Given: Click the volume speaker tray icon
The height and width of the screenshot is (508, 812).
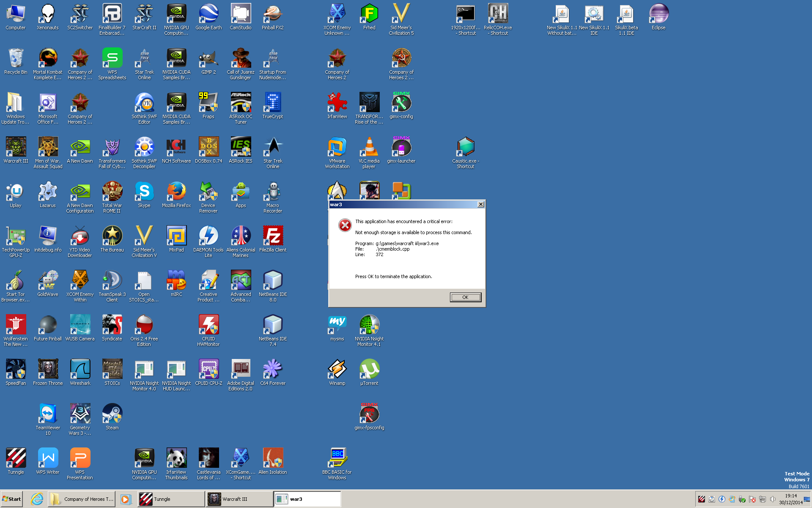Looking at the screenshot, I should click(773, 499).
